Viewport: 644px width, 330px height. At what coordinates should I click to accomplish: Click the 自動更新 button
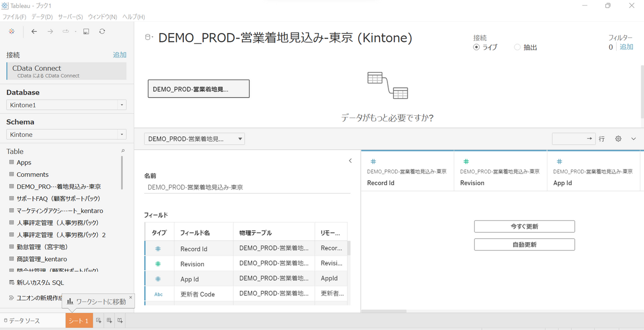(x=524, y=244)
